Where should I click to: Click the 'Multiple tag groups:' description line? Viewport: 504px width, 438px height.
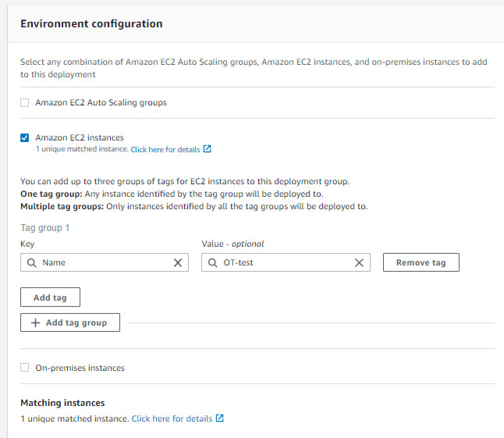click(x=194, y=206)
